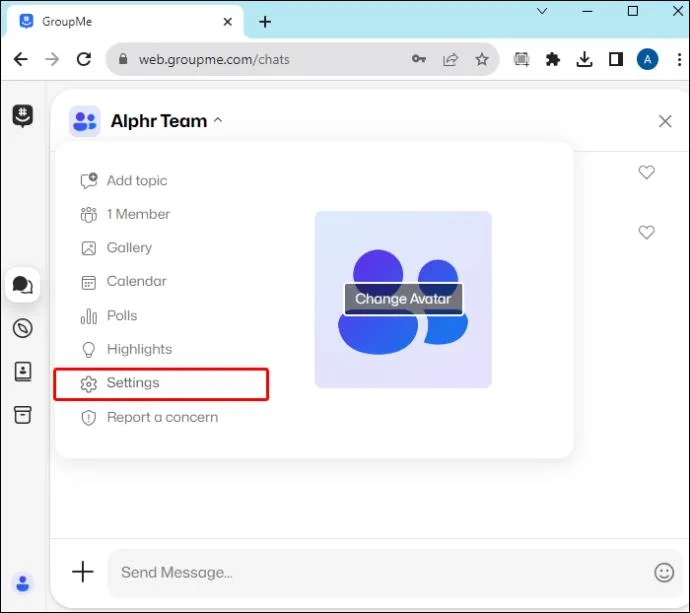Open the Discover compass icon in sidebar
This screenshot has width=690, height=613.
click(23, 328)
